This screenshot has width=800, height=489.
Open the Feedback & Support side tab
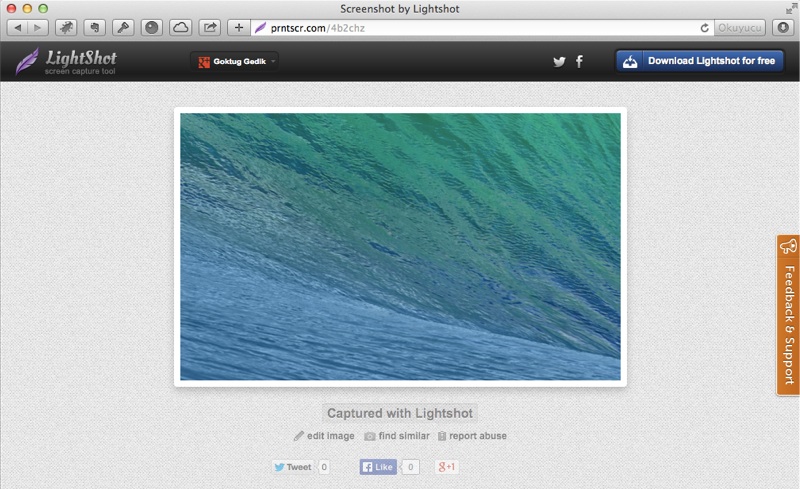pyautogui.click(x=788, y=315)
